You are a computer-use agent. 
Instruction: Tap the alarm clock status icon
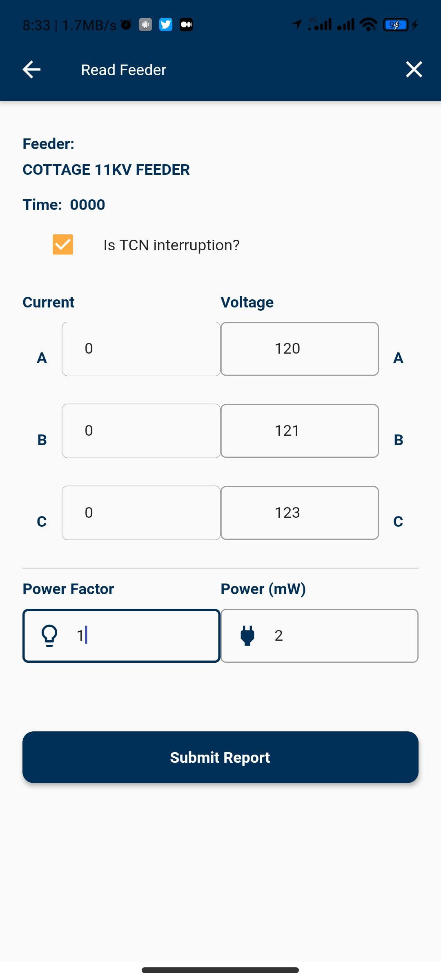[x=126, y=25]
